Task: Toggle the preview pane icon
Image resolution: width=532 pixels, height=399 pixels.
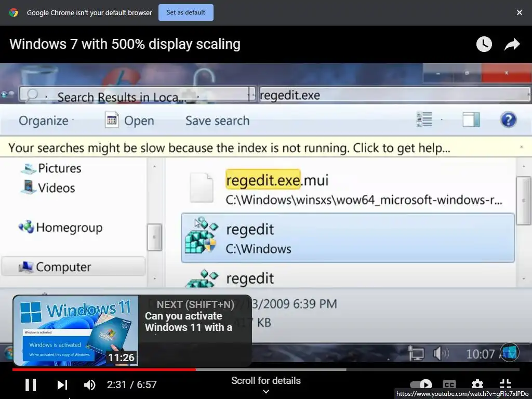Action: [x=471, y=120]
